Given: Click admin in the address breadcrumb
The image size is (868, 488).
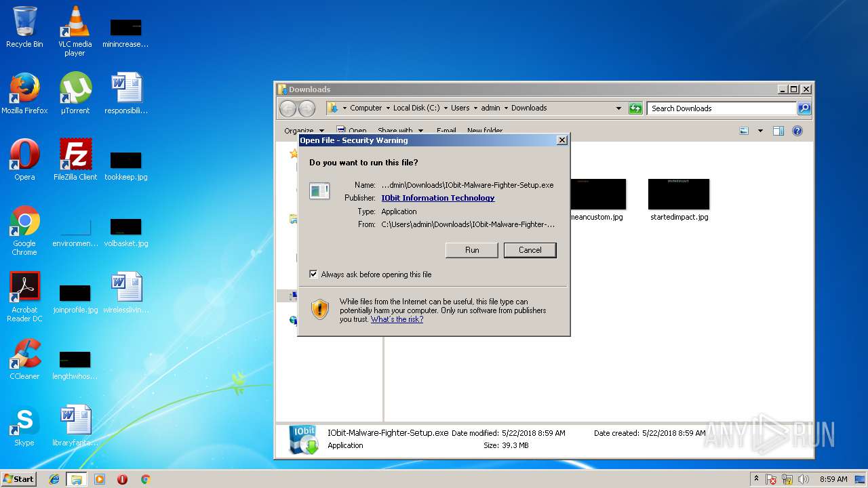Looking at the screenshot, I should tap(491, 108).
